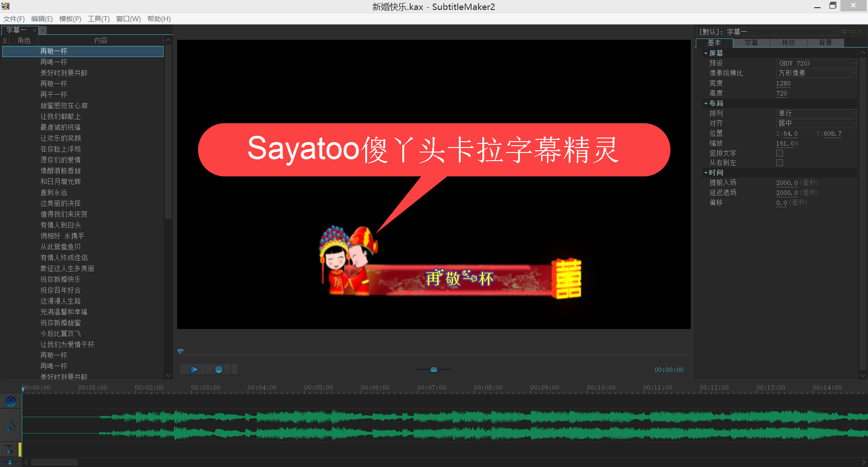
Task: Switch to the 字幕 properties tab
Action: coord(751,43)
